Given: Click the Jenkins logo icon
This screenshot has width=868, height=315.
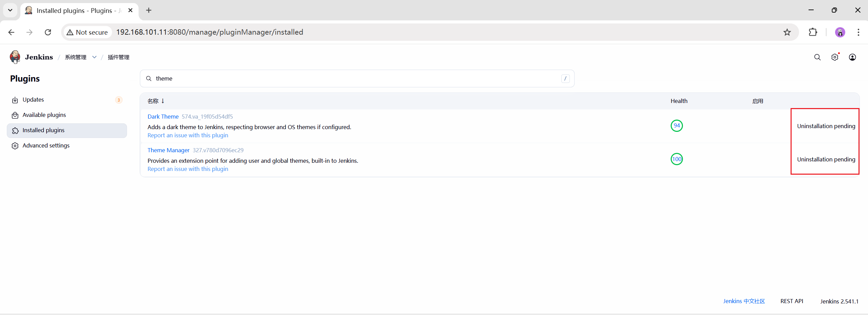Looking at the screenshot, I should (x=15, y=57).
